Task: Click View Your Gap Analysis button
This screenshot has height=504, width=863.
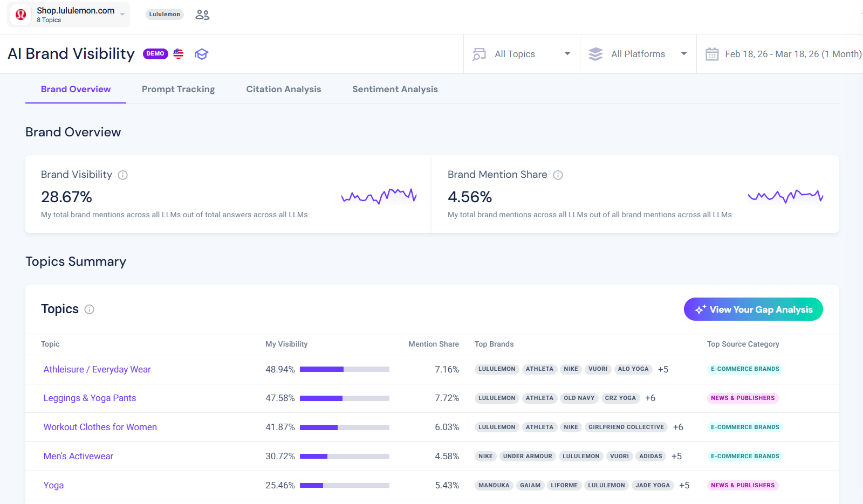Action: 754,309
